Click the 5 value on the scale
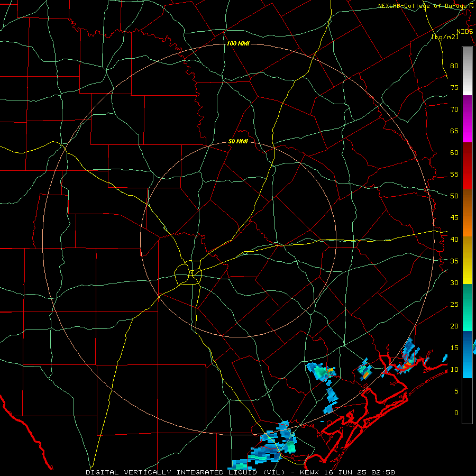The image size is (476, 476). pyautogui.click(x=456, y=391)
